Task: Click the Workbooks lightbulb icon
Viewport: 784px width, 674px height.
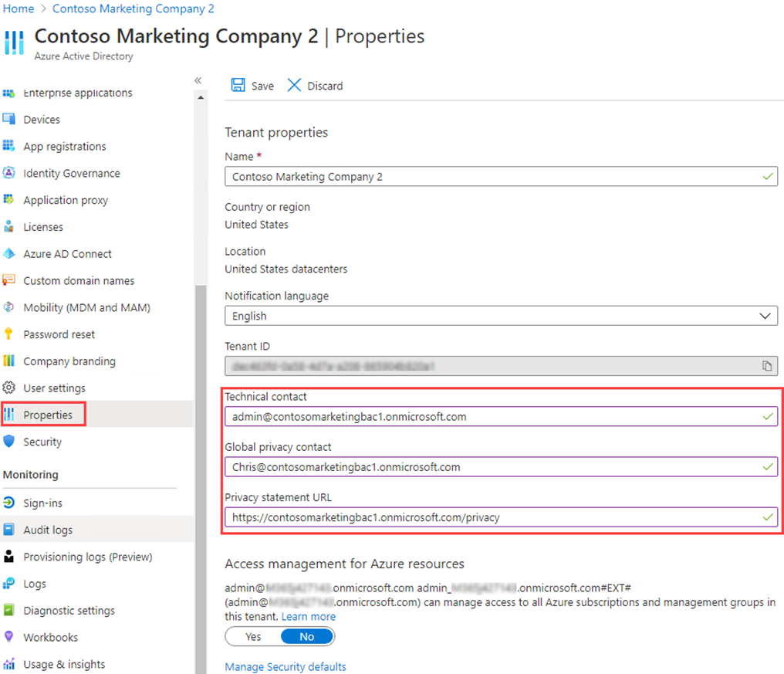Action: click(x=8, y=636)
